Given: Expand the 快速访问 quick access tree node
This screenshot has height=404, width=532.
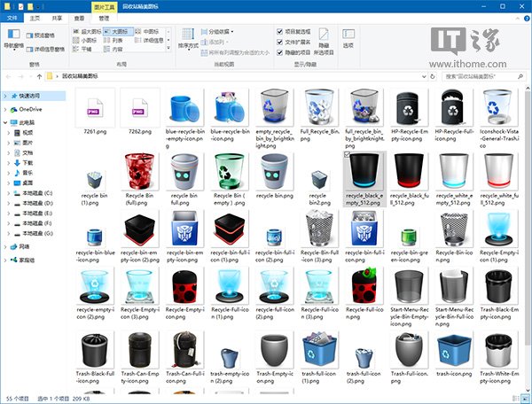Looking at the screenshot, I should coord(6,96).
